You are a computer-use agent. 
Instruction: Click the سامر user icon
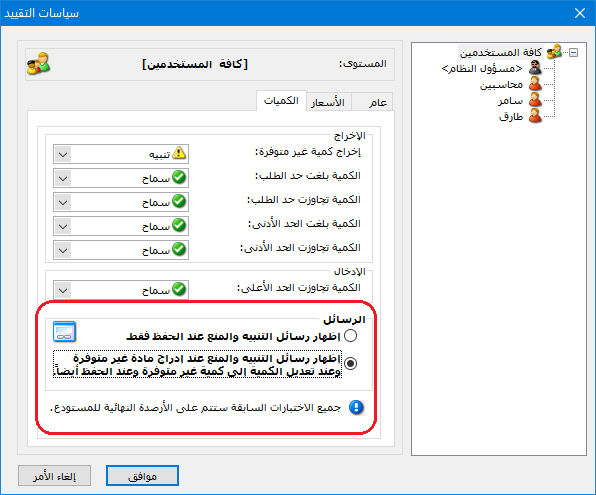click(x=535, y=100)
